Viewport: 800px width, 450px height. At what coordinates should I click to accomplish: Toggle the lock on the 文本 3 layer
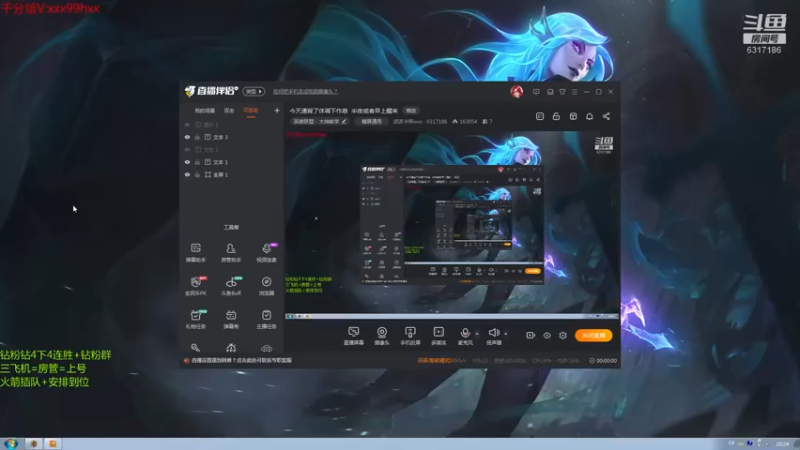197,137
